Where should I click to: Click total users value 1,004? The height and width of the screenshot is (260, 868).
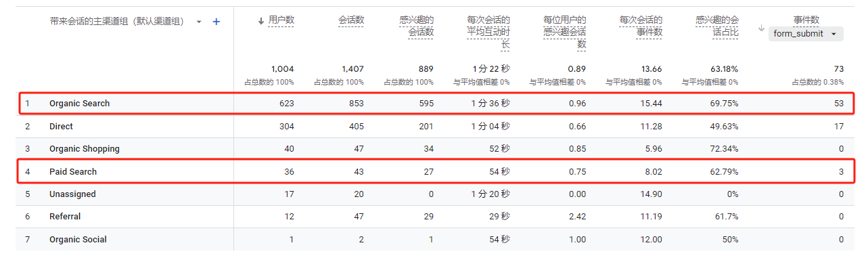pos(282,69)
